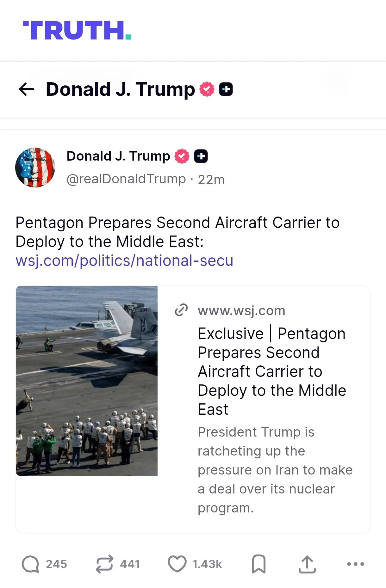
Task: Click the red verified badge in header
Action: [x=207, y=89]
